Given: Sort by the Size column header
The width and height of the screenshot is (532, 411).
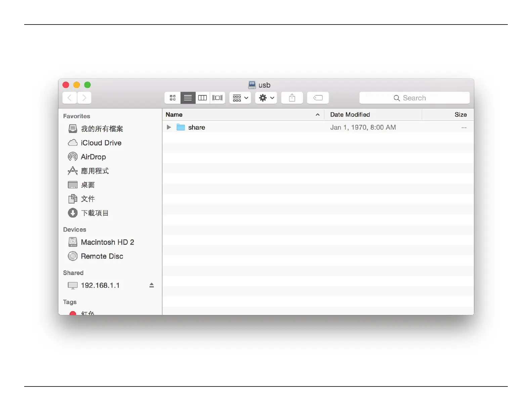Looking at the screenshot, I should click(x=448, y=115).
